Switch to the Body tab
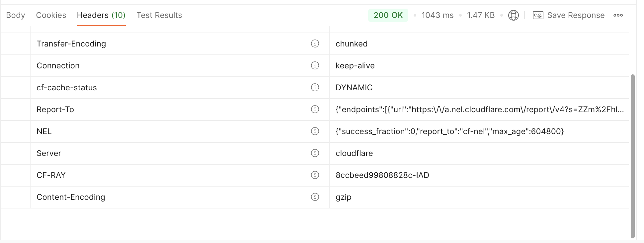Viewport: 644px width, 243px height. pos(16,15)
